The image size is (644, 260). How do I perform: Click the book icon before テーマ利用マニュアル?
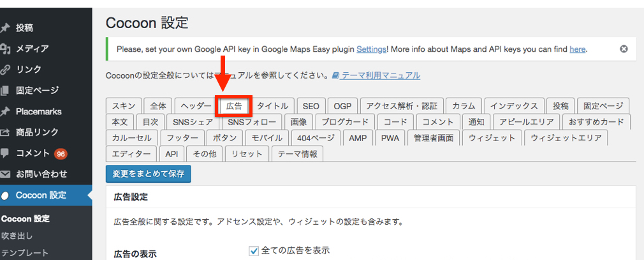click(x=335, y=75)
